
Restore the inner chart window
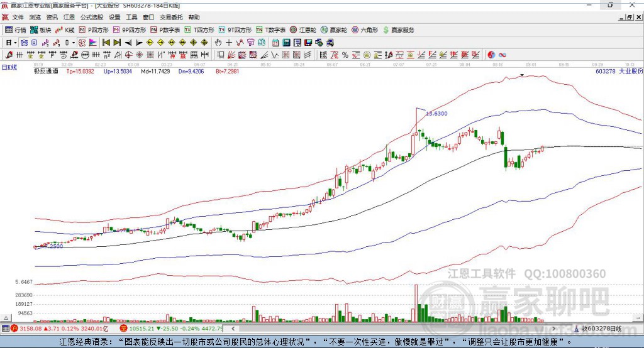(630, 17)
